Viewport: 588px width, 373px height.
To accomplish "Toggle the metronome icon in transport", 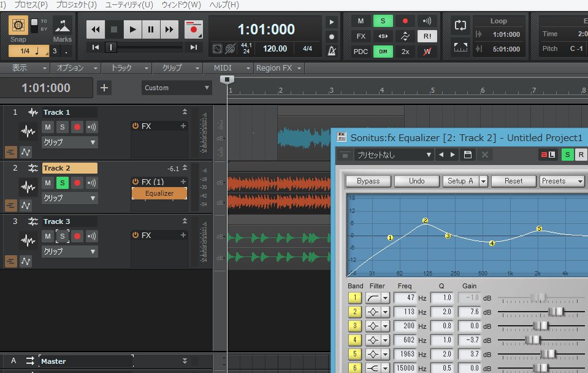I will 332,51.
